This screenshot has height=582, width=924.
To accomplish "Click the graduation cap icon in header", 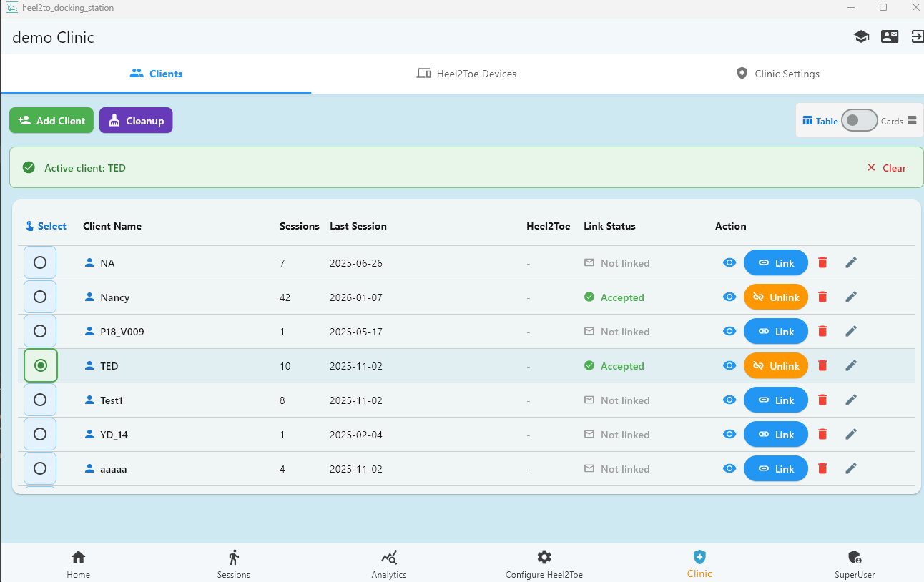I will click(861, 36).
